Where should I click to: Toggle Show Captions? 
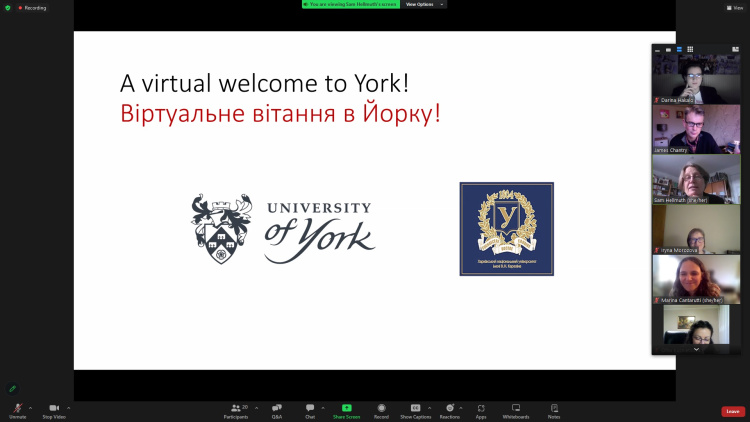pos(416,411)
